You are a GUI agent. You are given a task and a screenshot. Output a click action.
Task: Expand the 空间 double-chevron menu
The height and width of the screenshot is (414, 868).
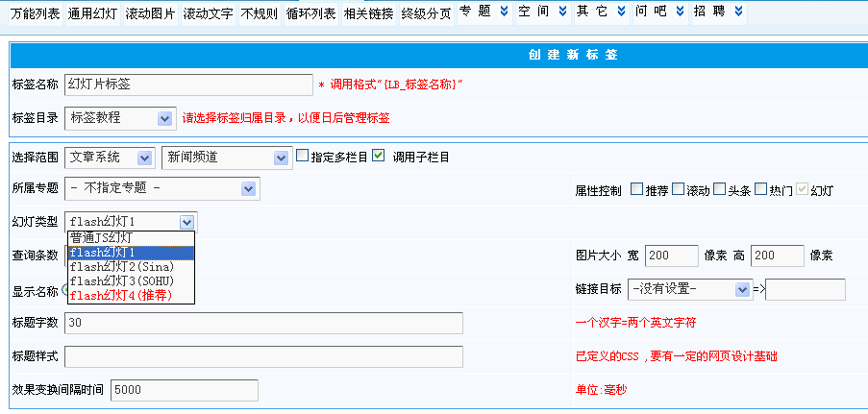coord(561,12)
